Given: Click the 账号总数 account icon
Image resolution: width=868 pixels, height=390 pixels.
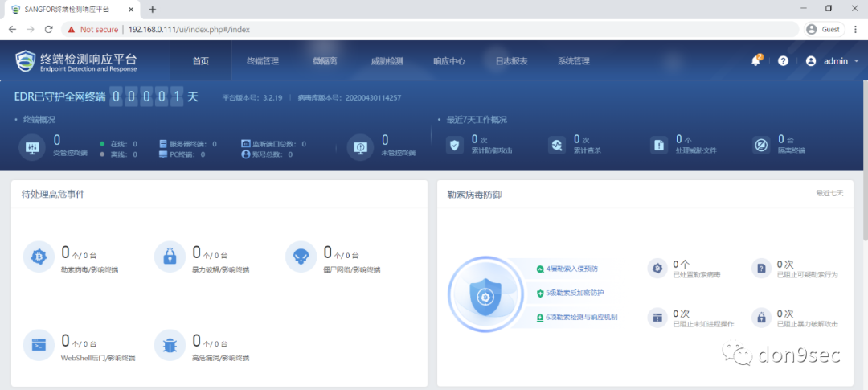Looking at the screenshot, I should [247, 154].
